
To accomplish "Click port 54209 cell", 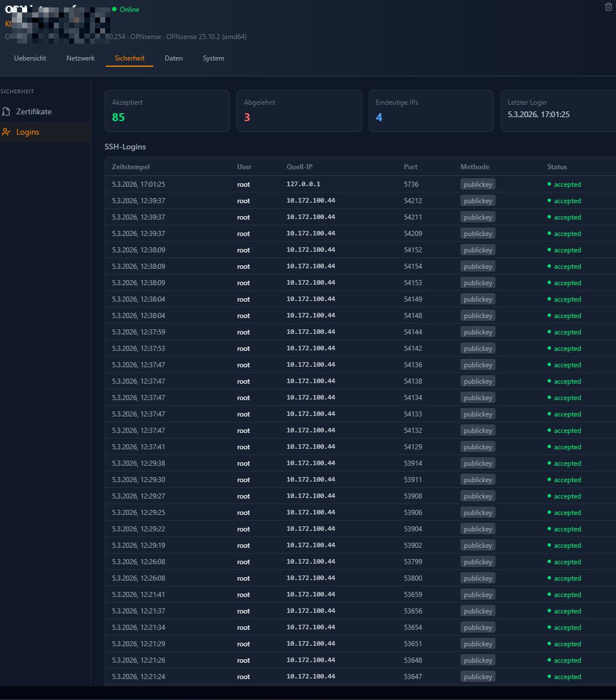I will pos(413,234).
